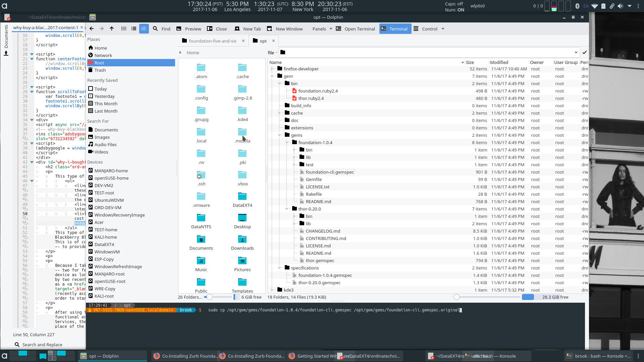Select the Desktop folder icon
This screenshot has width=644, height=362.
pos(242,218)
